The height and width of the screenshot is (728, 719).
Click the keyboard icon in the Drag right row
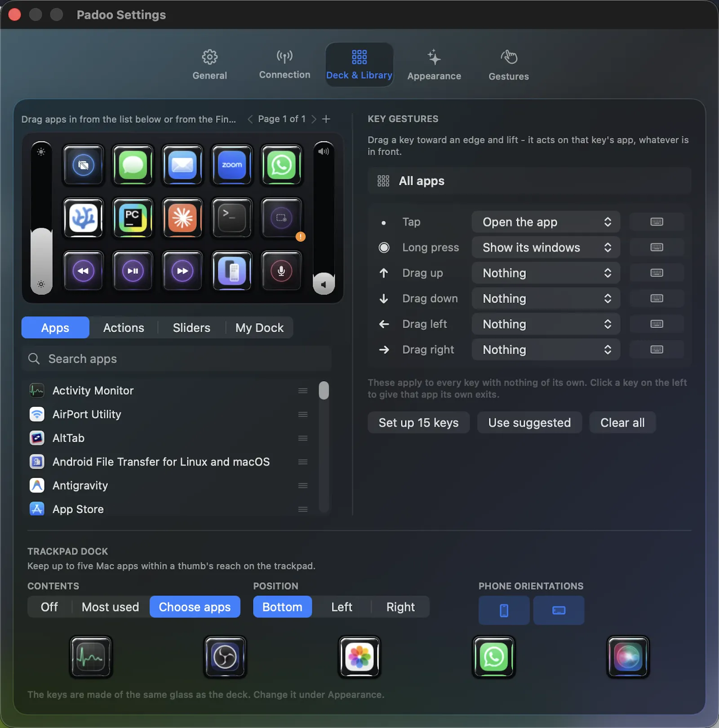[x=657, y=350]
